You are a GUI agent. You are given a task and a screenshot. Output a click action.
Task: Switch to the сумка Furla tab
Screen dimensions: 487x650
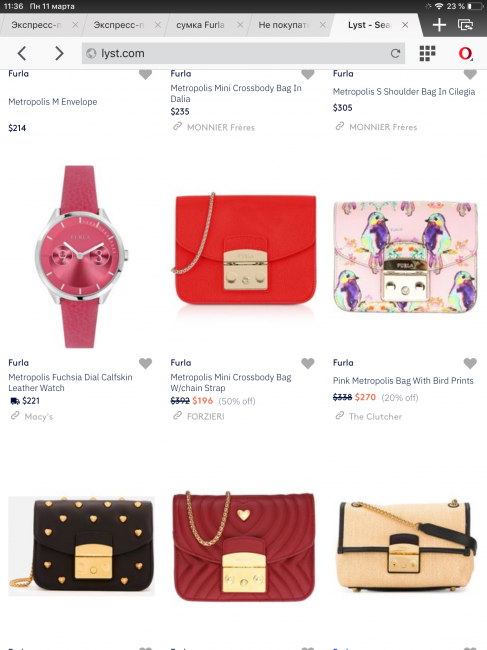coord(200,25)
